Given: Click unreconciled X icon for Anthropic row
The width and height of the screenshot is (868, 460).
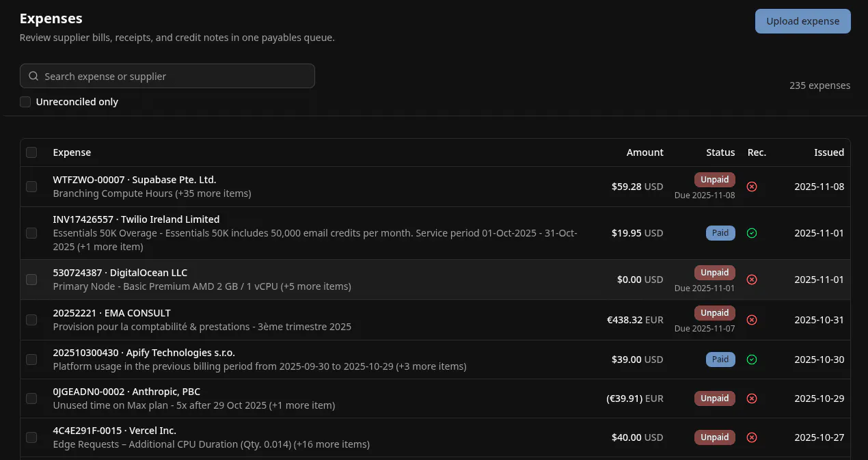Looking at the screenshot, I should 752,398.
